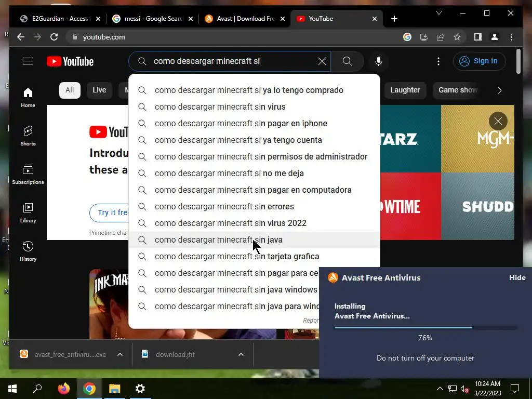Start voice search with the microphone
Screen dimensions: 532x399
point(379,61)
